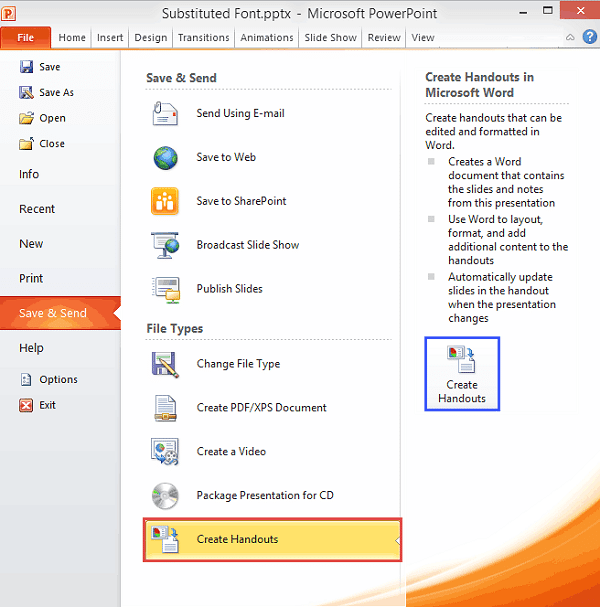Screen dimensions: 600x607
Task: Open the File tab
Action: pos(26,38)
